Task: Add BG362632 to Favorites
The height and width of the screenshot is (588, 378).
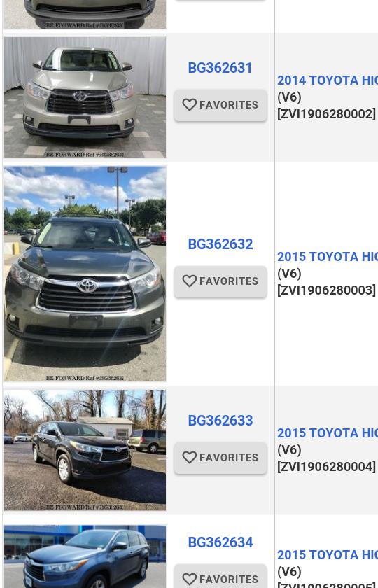Action: pos(220,281)
